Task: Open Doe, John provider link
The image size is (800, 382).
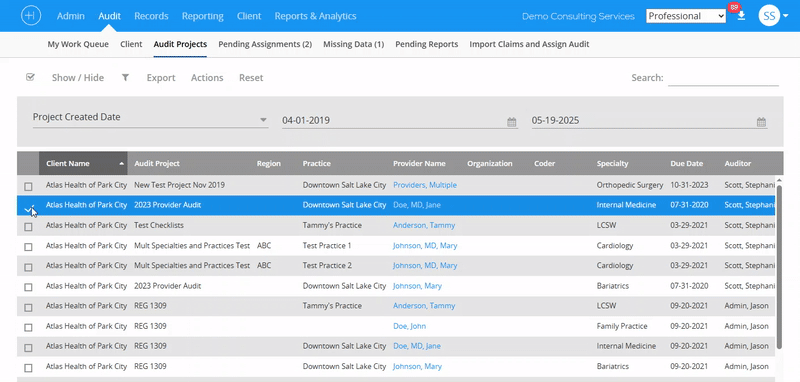Action: (409, 326)
